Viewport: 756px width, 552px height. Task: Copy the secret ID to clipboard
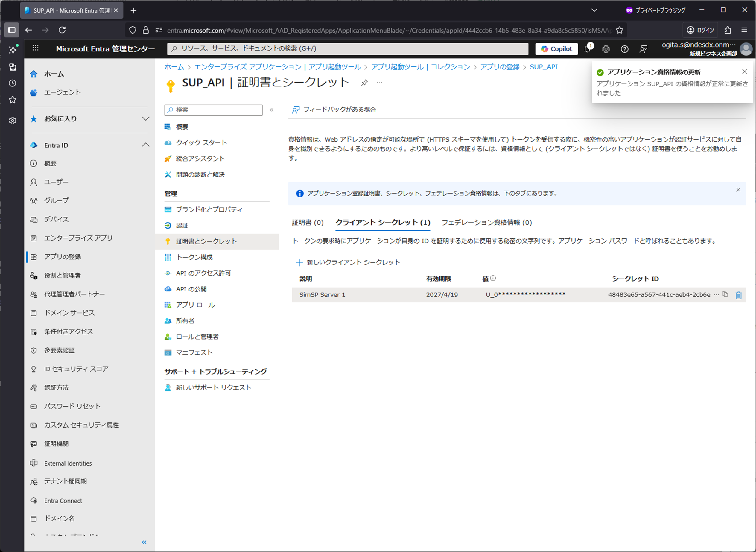[725, 294]
